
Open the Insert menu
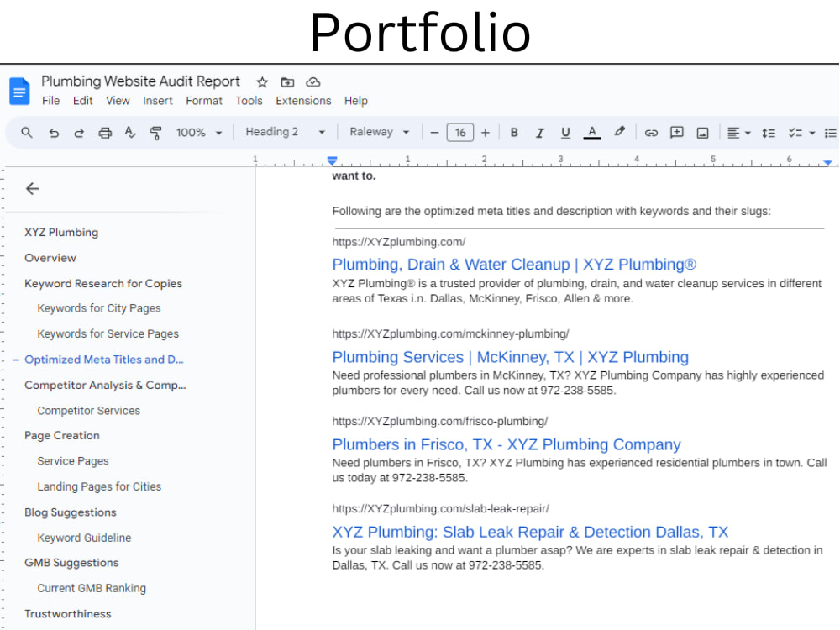click(158, 101)
